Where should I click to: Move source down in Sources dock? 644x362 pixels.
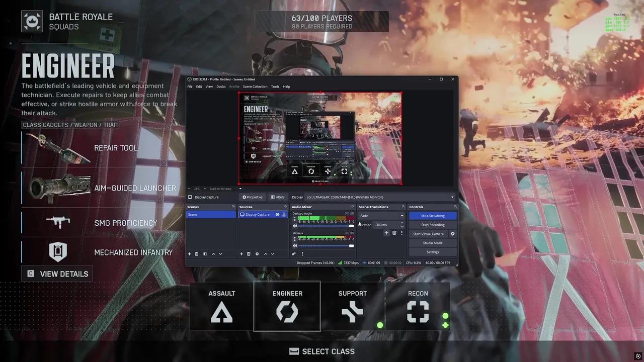tap(273, 254)
